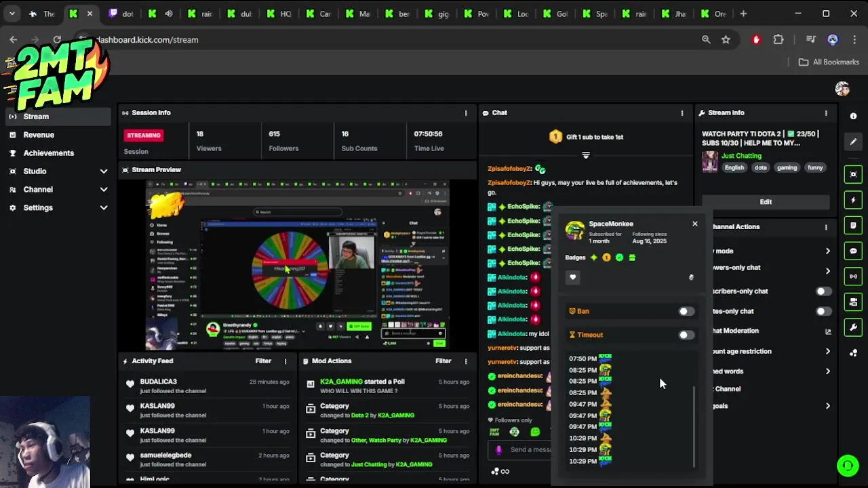Open Channel Actions three-dot menu
The width and height of the screenshot is (868, 488).
pos(826,227)
